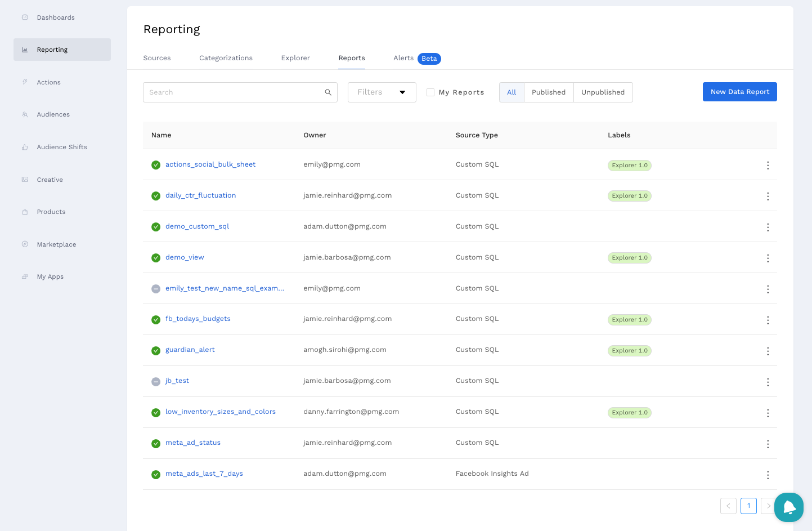This screenshot has width=812, height=531.
Task: Open the more options for demo_custom_sql
Action: pos(768,227)
